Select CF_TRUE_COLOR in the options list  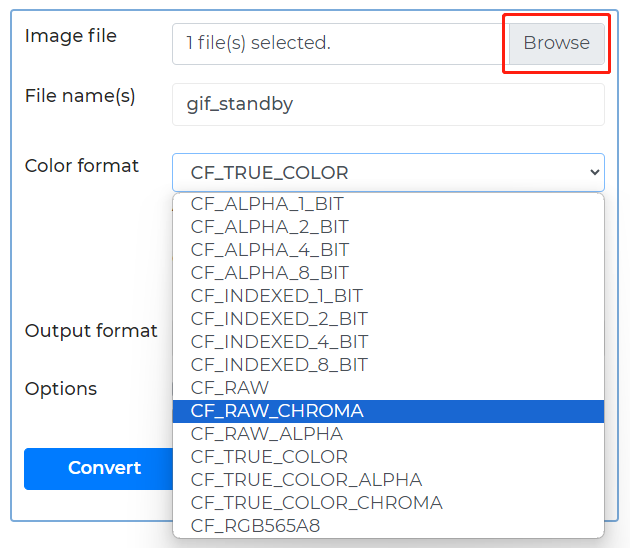pos(269,457)
